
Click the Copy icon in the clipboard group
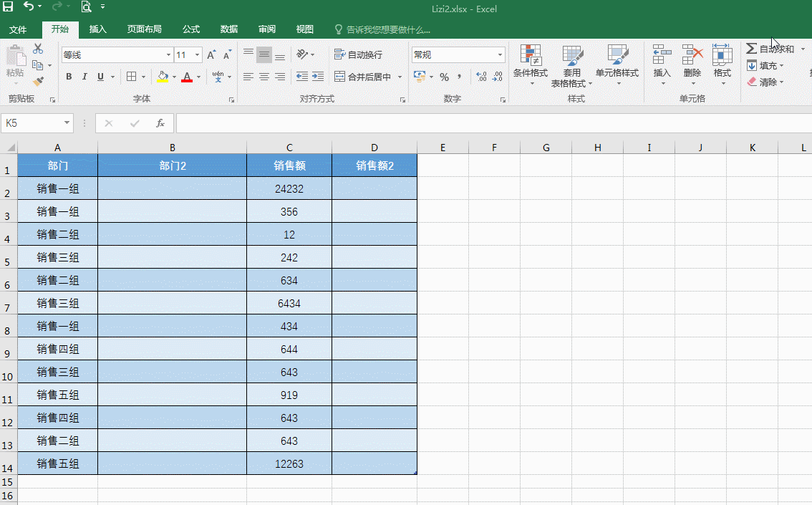[37, 64]
